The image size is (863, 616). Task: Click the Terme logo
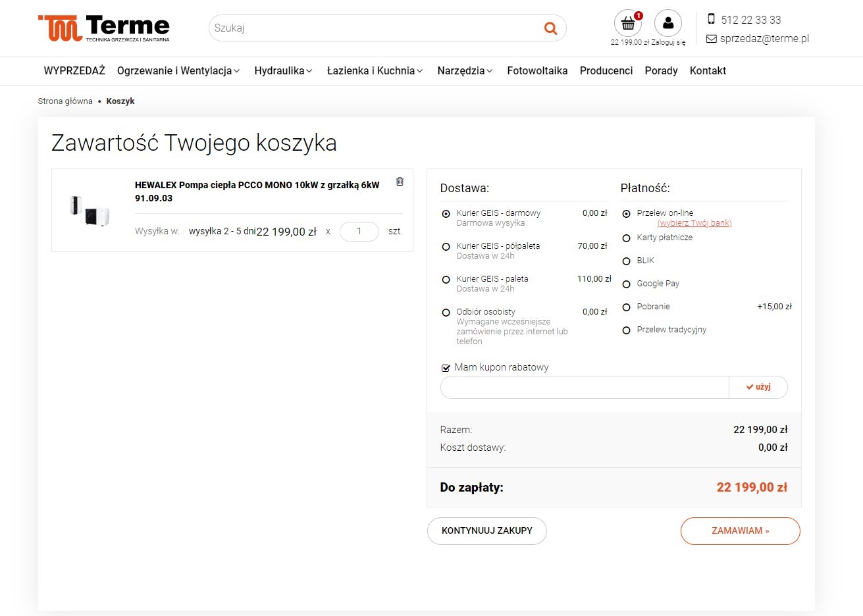[x=104, y=27]
